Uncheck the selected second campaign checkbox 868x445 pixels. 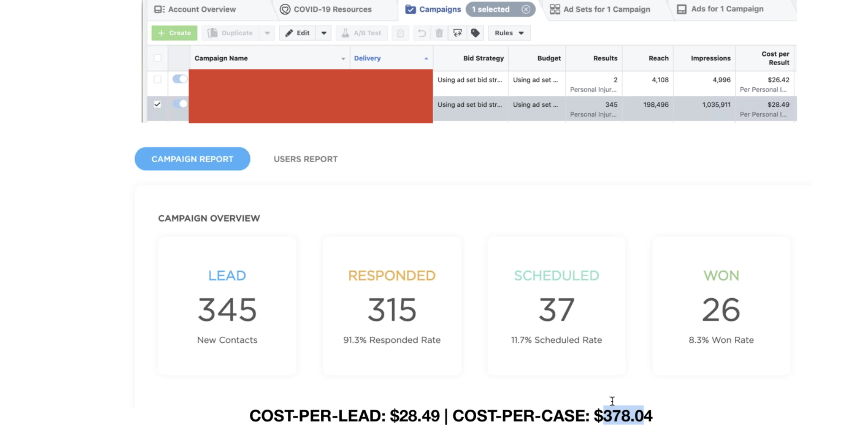tap(157, 104)
